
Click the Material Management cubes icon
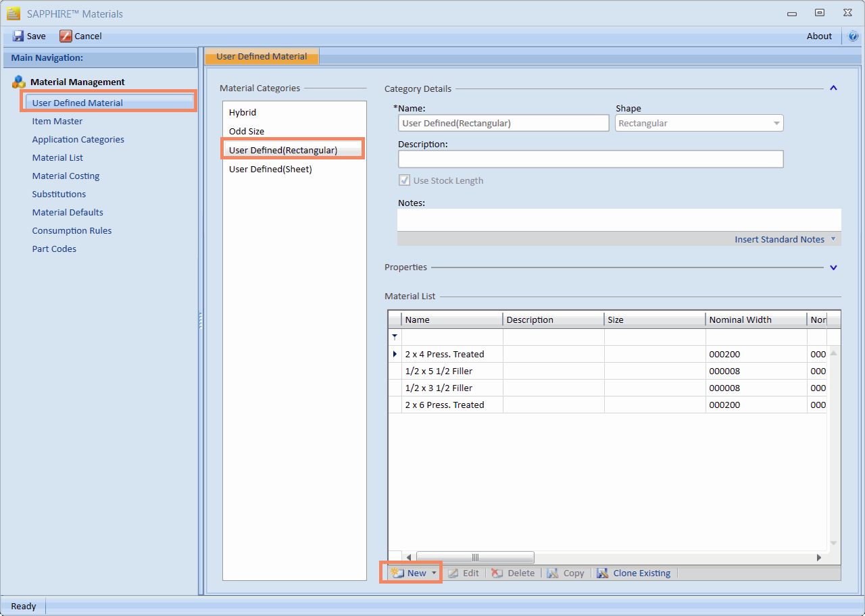coord(19,82)
